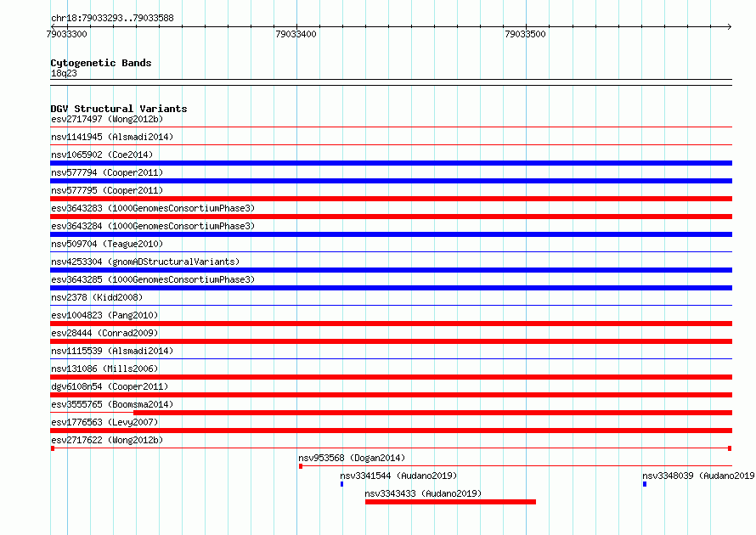Click the red bar under esv1776563

coord(391,431)
